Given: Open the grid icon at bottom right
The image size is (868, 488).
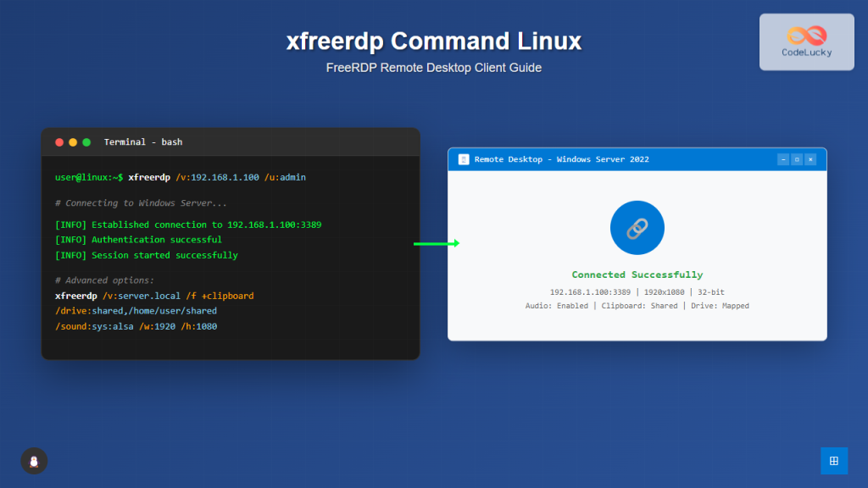Looking at the screenshot, I should [834, 461].
